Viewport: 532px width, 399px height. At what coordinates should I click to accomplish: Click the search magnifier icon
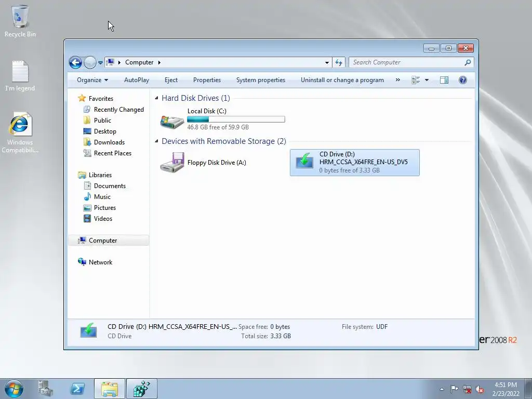coord(468,62)
